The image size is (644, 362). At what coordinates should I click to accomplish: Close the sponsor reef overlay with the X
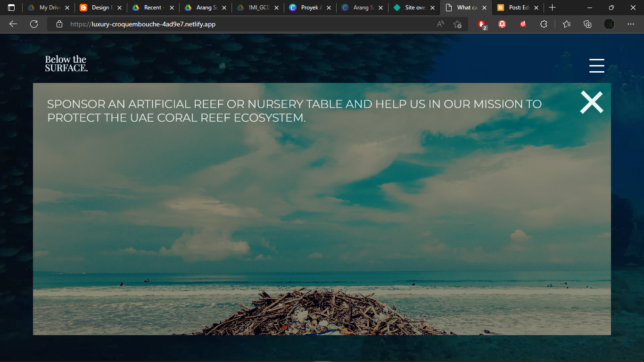click(592, 102)
